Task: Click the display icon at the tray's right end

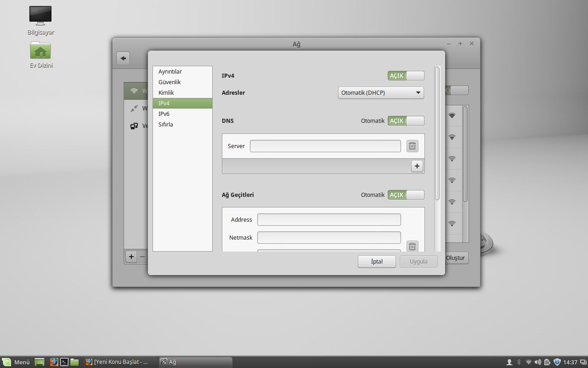Action: 583,362
